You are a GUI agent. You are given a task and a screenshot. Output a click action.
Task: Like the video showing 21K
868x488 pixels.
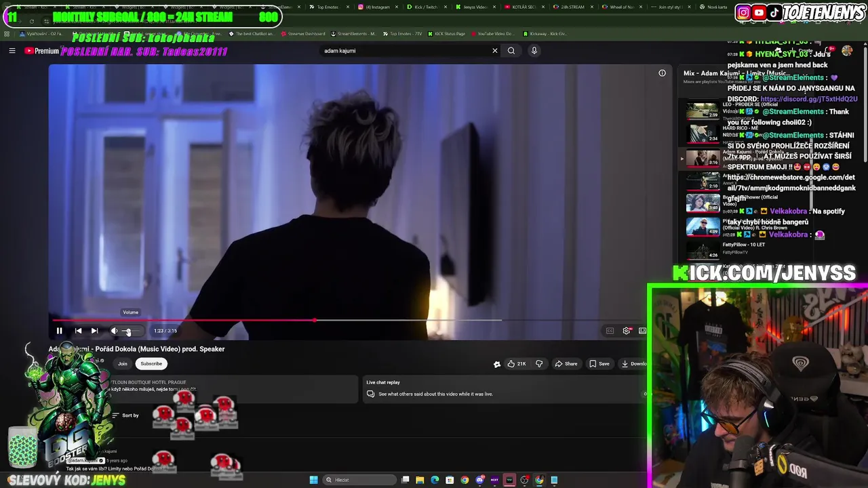[x=517, y=364]
